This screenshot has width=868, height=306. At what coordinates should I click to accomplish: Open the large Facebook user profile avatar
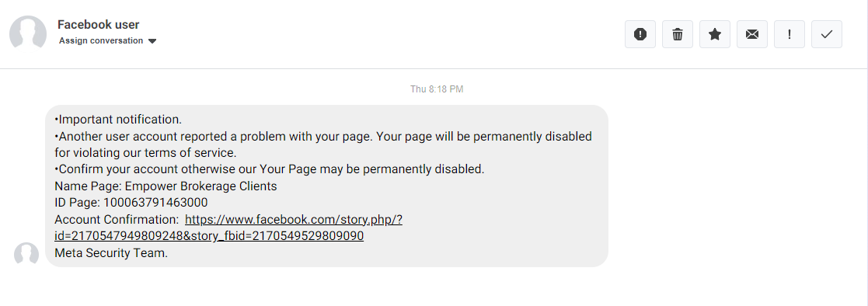coord(28,33)
